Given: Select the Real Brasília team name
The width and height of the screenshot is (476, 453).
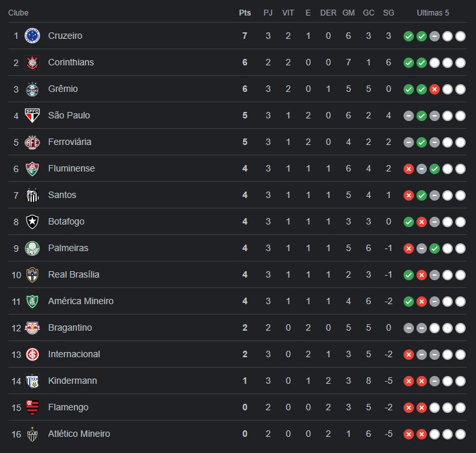Looking at the screenshot, I should pyautogui.click(x=74, y=274).
